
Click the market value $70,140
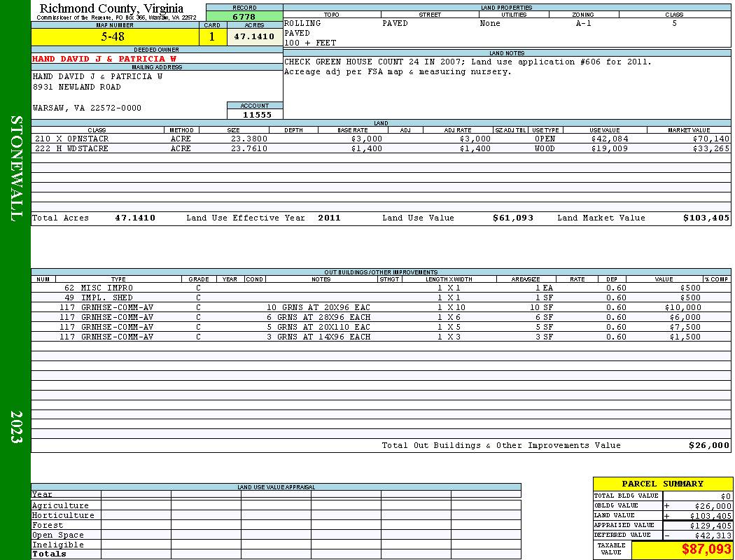711,139
